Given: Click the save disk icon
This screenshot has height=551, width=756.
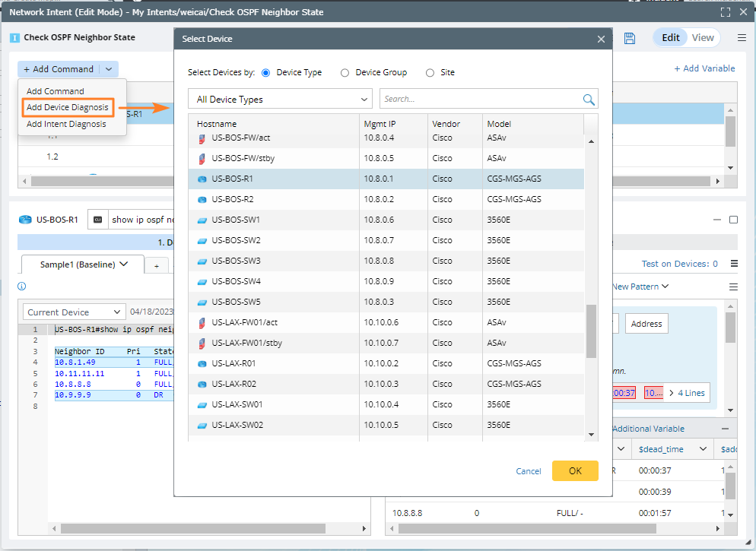Looking at the screenshot, I should (630, 38).
